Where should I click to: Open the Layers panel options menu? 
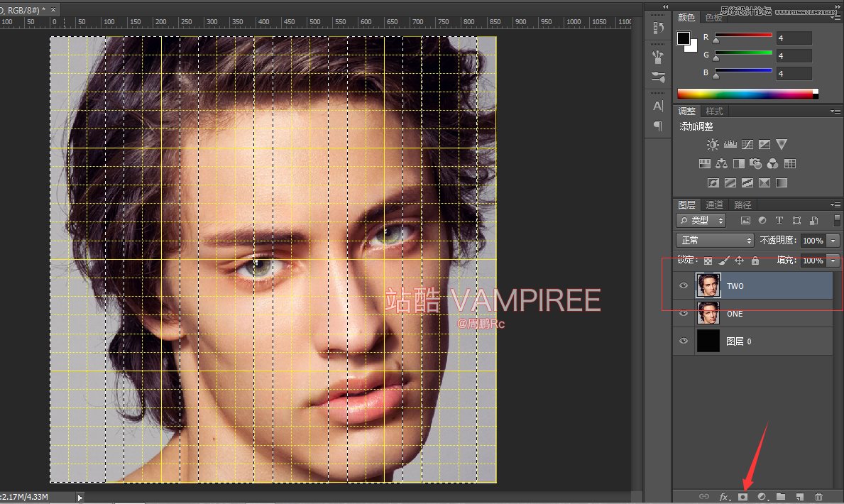(x=836, y=204)
